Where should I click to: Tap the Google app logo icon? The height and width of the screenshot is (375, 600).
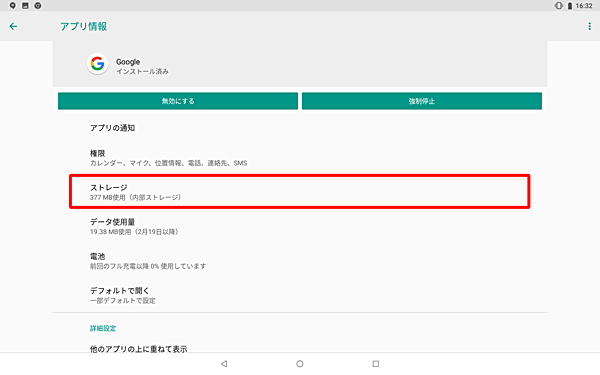[97, 64]
